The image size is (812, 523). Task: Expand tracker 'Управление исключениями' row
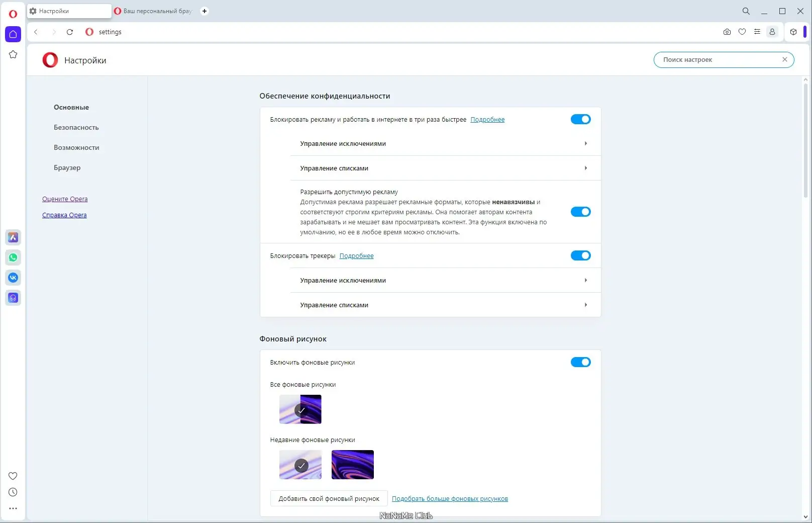(x=445, y=281)
